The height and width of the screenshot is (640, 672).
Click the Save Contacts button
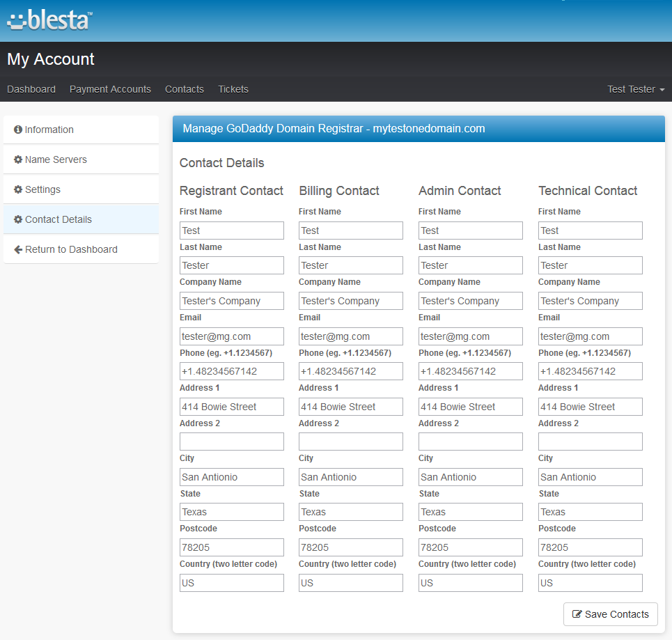(610, 614)
